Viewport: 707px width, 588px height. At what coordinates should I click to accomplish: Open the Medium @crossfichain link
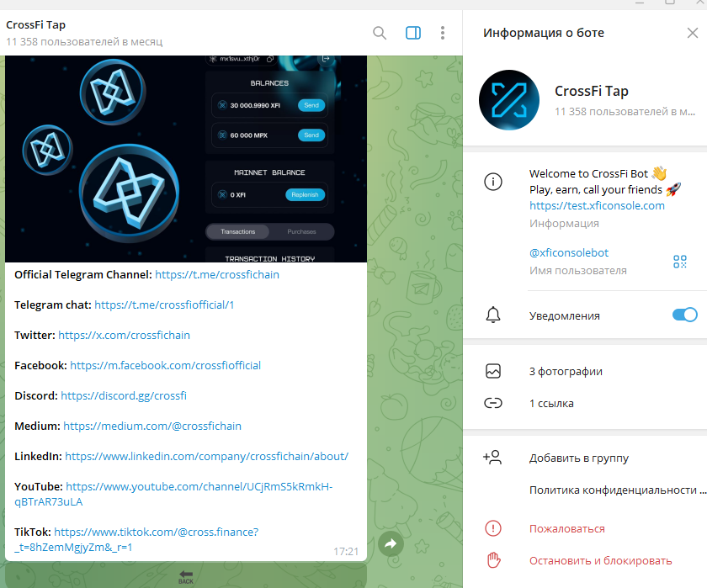point(152,426)
